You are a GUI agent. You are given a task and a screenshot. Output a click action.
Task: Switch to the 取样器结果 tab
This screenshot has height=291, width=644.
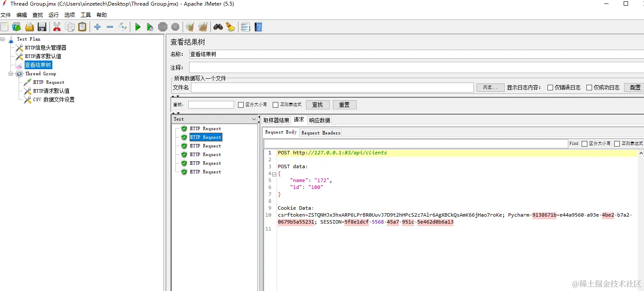click(x=276, y=120)
